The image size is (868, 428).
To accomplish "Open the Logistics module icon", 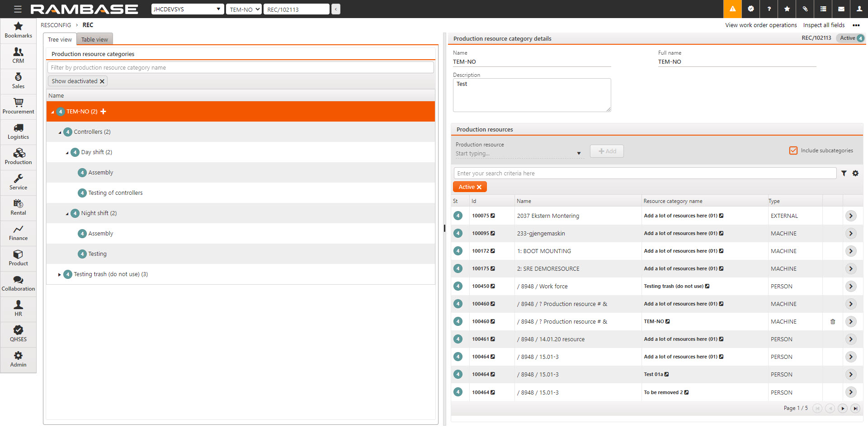I will coord(18,131).
